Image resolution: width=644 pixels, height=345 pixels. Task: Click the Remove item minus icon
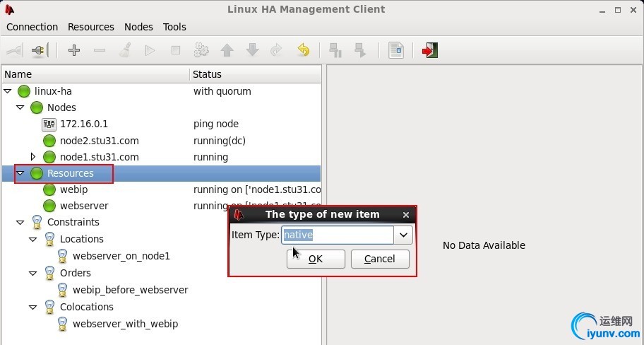pos(100,50)
